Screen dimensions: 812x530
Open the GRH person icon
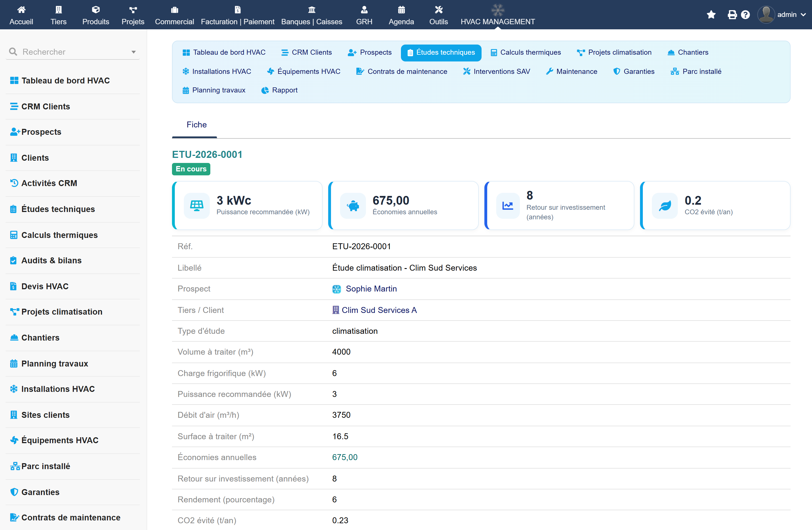pos(364,10)
